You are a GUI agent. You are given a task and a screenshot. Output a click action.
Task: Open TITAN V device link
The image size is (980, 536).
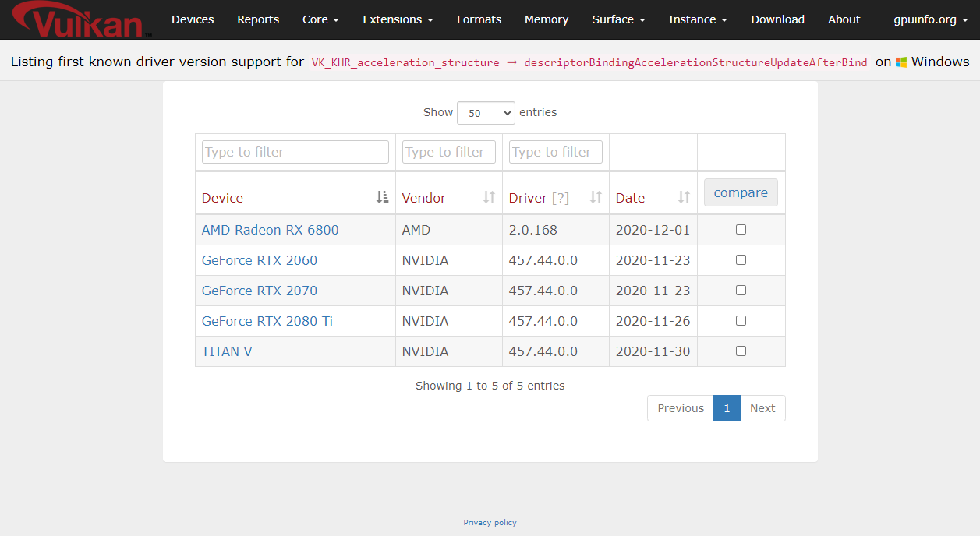[227, 351]
